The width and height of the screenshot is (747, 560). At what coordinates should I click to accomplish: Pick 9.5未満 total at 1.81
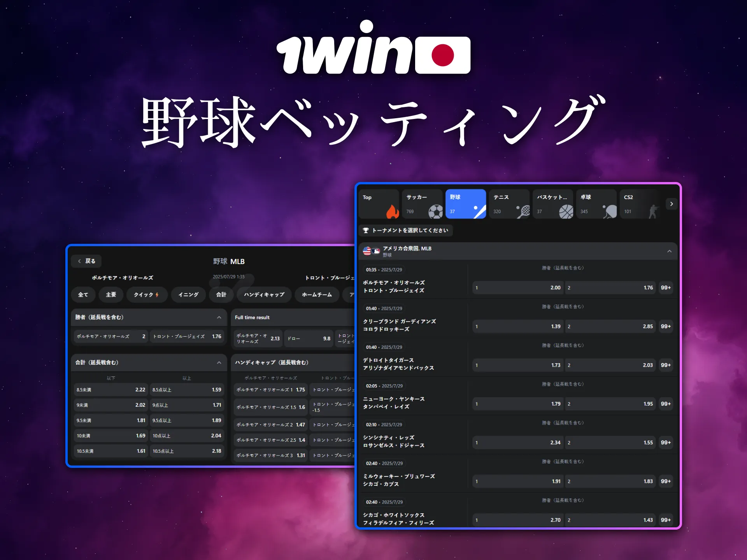pos(111,420)
